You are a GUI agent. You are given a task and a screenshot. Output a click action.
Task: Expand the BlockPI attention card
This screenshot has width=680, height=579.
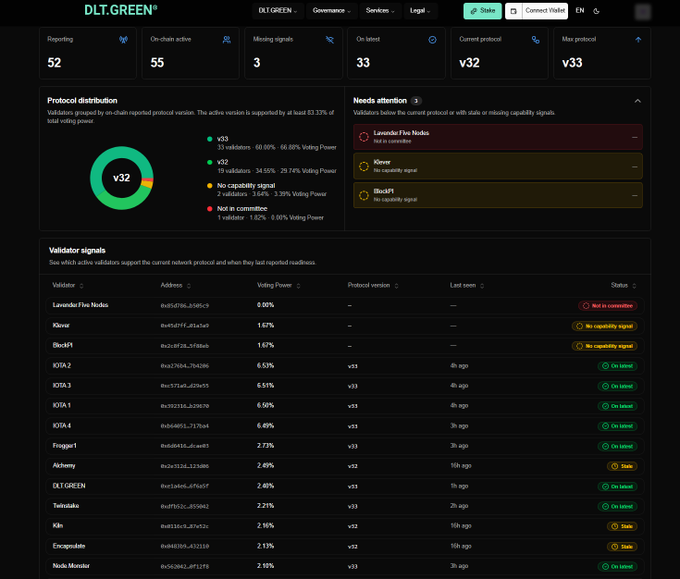point(498,195)
